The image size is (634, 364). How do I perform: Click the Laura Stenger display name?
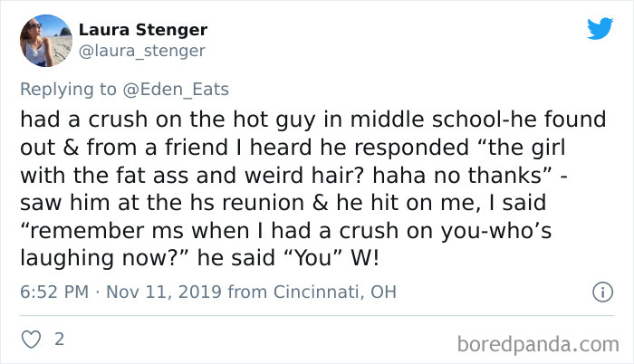click(143, 30)
